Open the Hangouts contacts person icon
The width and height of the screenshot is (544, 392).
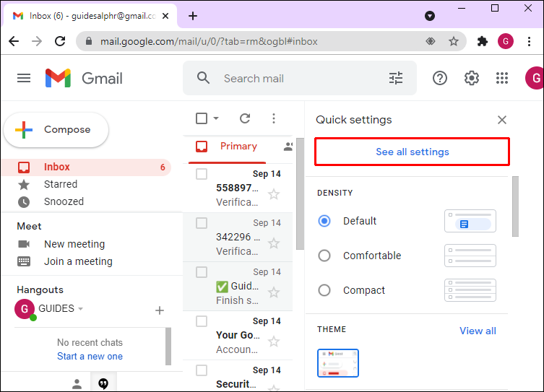click(x=77, y=383)
